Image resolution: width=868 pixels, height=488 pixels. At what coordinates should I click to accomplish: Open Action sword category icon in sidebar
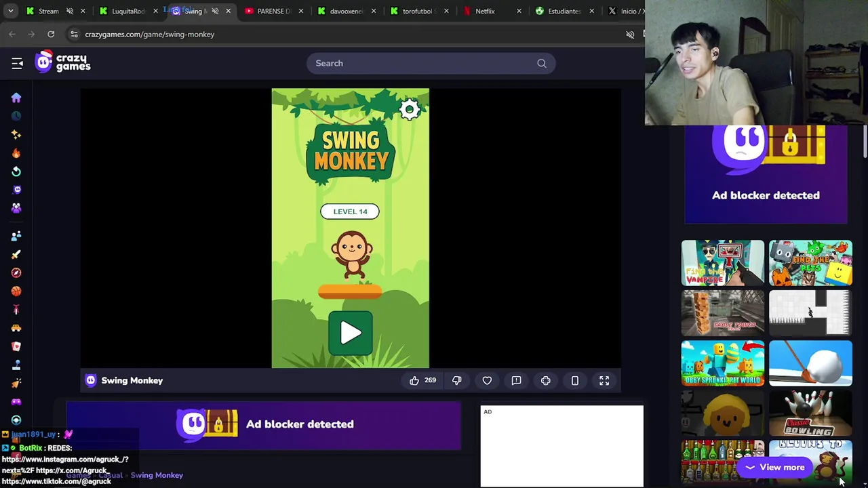(16, 254)
